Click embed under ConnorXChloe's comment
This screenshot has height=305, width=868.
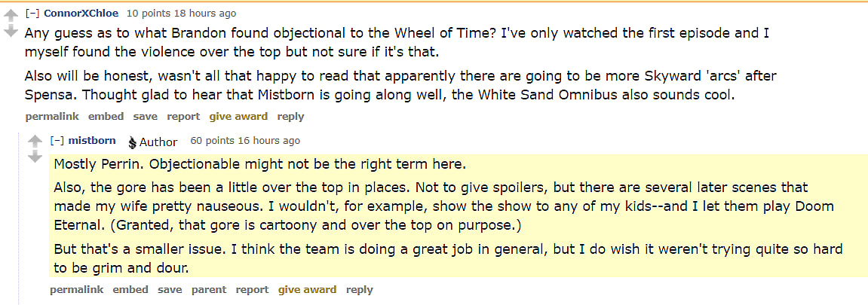[x=106, y=117]
